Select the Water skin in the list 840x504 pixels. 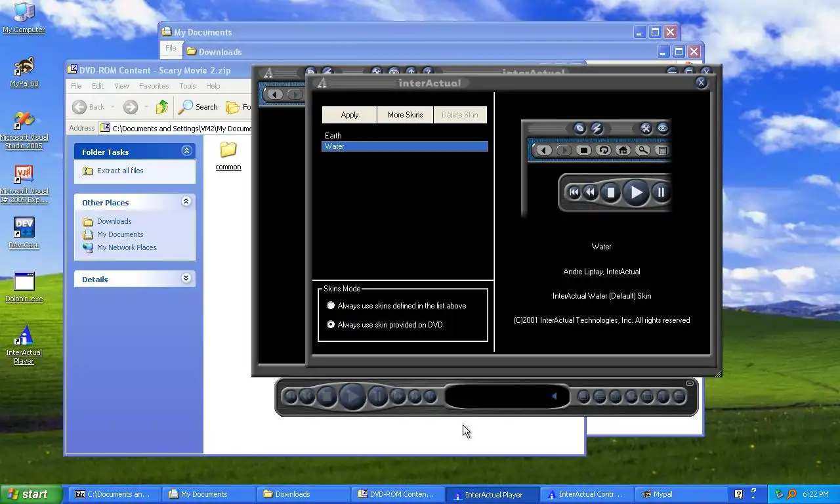click(x=405, y=146)
